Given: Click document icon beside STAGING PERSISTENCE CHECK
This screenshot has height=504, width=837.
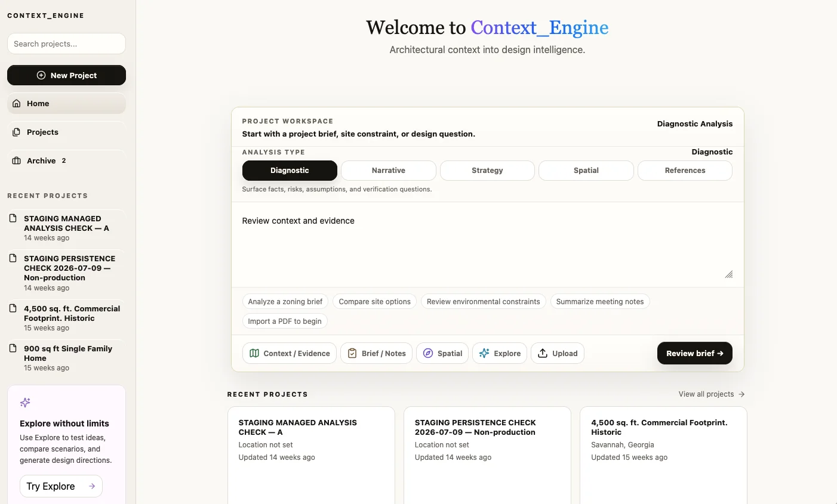Looking at the screenshot, I should 13,258.
